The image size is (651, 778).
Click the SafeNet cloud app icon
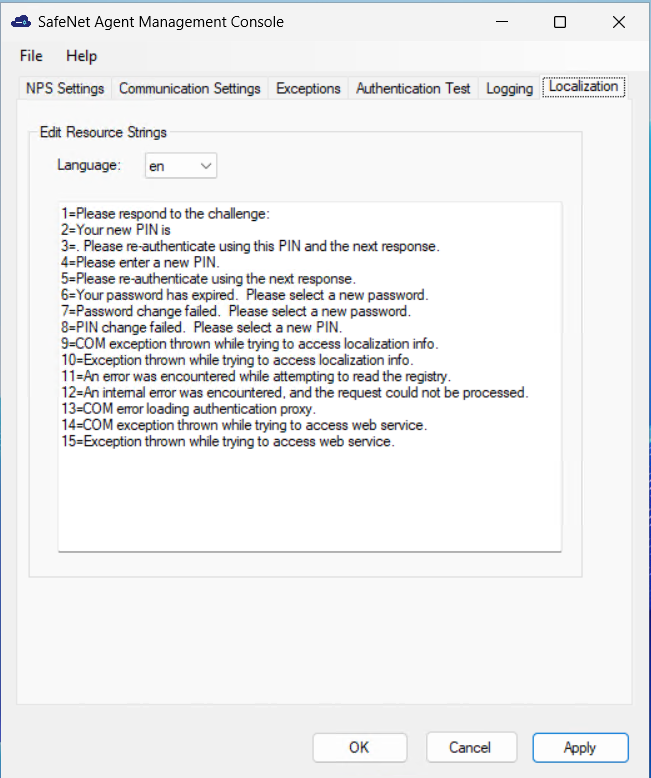tap(21, 22)
